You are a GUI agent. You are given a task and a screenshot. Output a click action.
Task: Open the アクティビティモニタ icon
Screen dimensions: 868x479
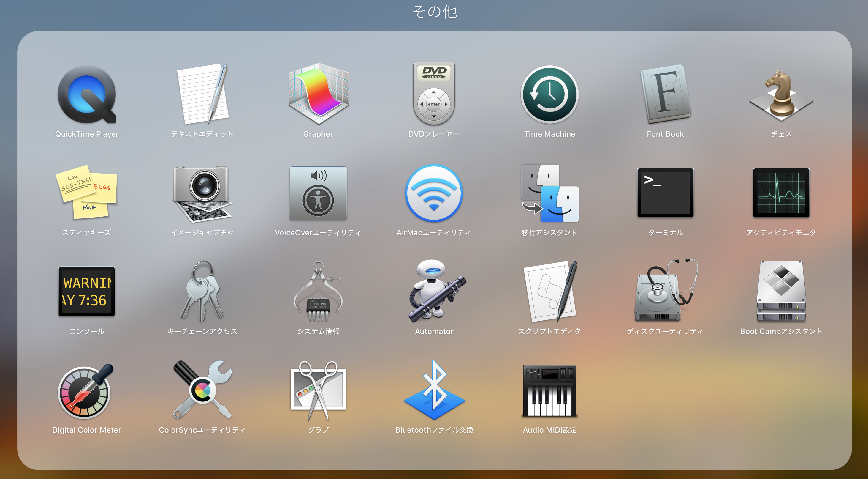click(x=781, y=193)
